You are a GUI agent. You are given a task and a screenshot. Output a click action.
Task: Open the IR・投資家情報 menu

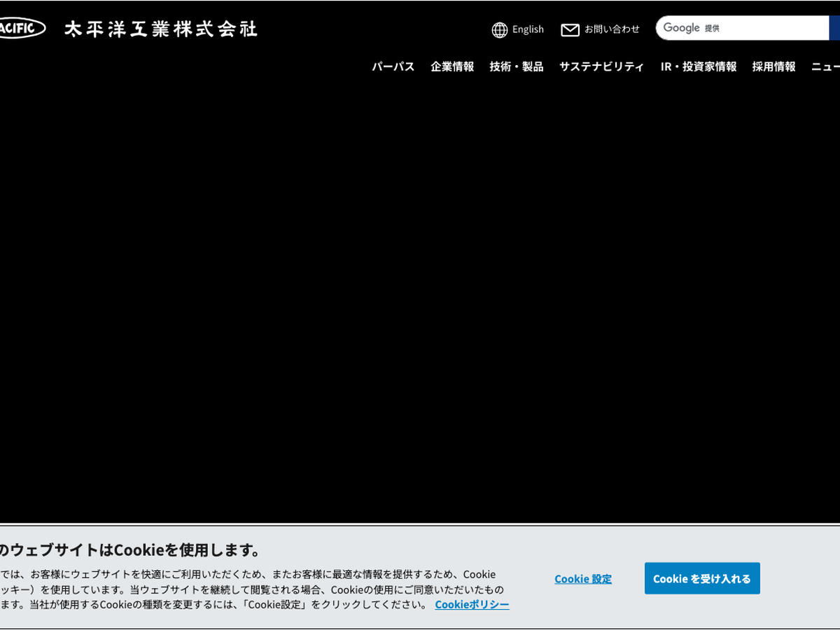point(699,66)
